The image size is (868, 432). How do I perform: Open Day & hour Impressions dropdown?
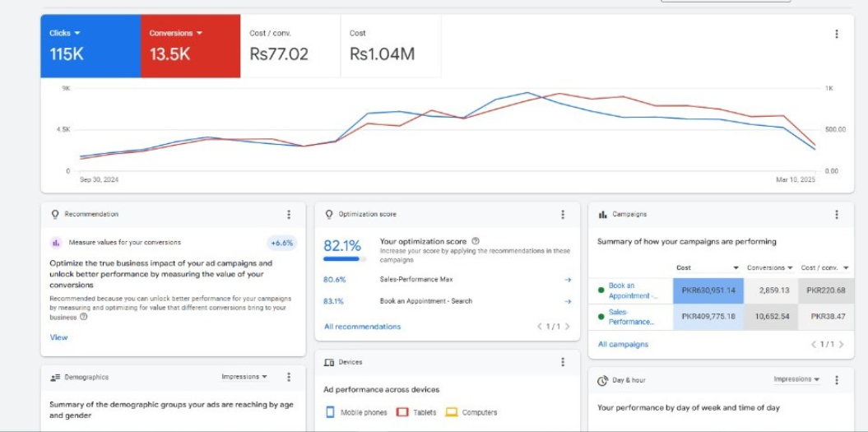(796, 380)
